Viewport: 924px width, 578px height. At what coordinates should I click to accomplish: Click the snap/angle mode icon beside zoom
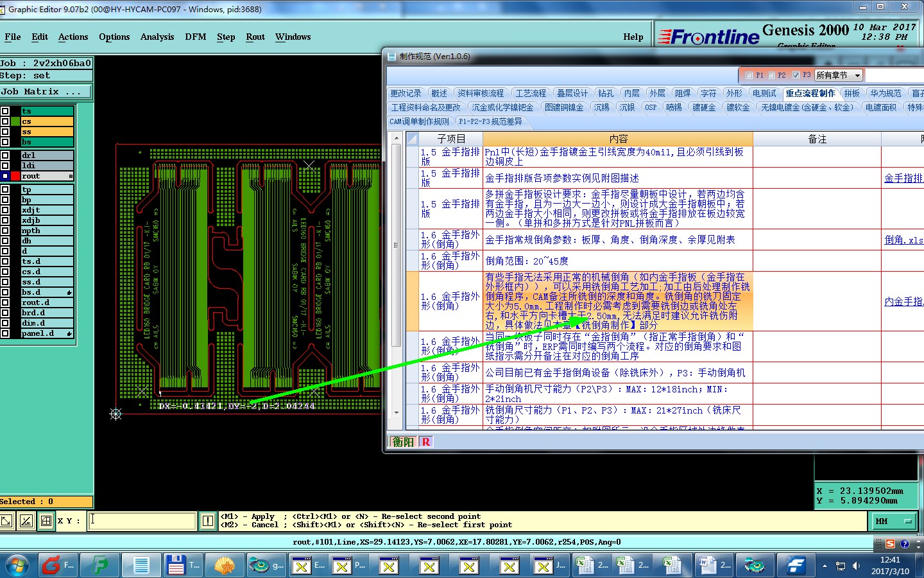[26, 521]
